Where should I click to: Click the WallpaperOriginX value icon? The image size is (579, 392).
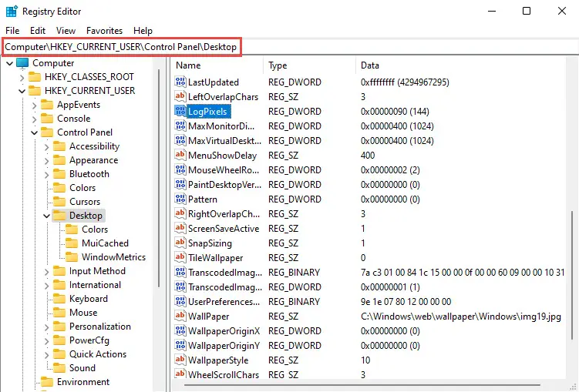[x=180, y=331]
